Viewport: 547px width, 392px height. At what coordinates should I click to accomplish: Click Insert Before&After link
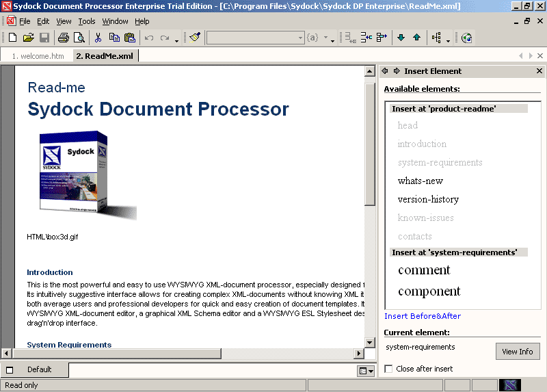(x=423, y=316)
